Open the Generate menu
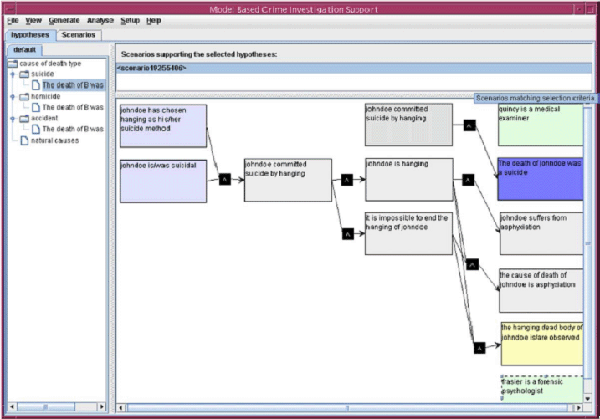 point(62,20)
